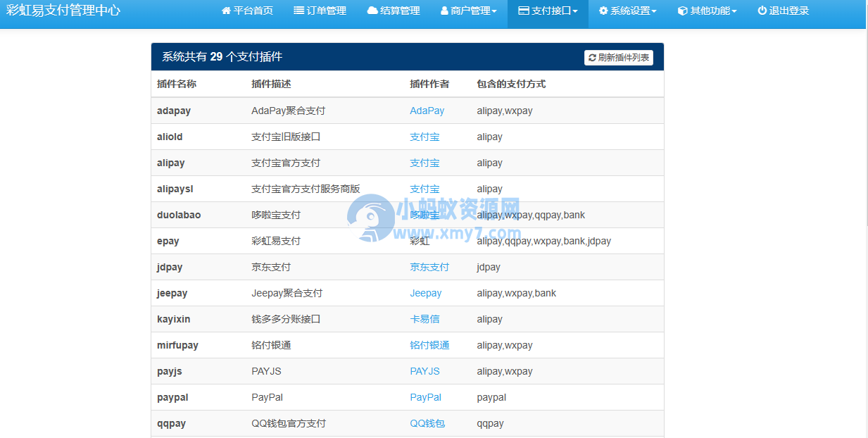This screenshot has width=868, height=438.
Task: Click the description AdaPay聚合支付
Action: 288,111
